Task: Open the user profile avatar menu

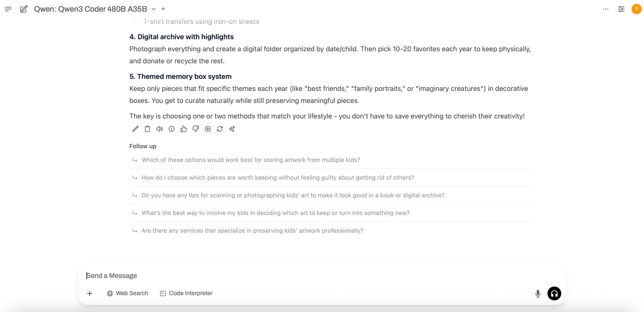Action: 637,9
